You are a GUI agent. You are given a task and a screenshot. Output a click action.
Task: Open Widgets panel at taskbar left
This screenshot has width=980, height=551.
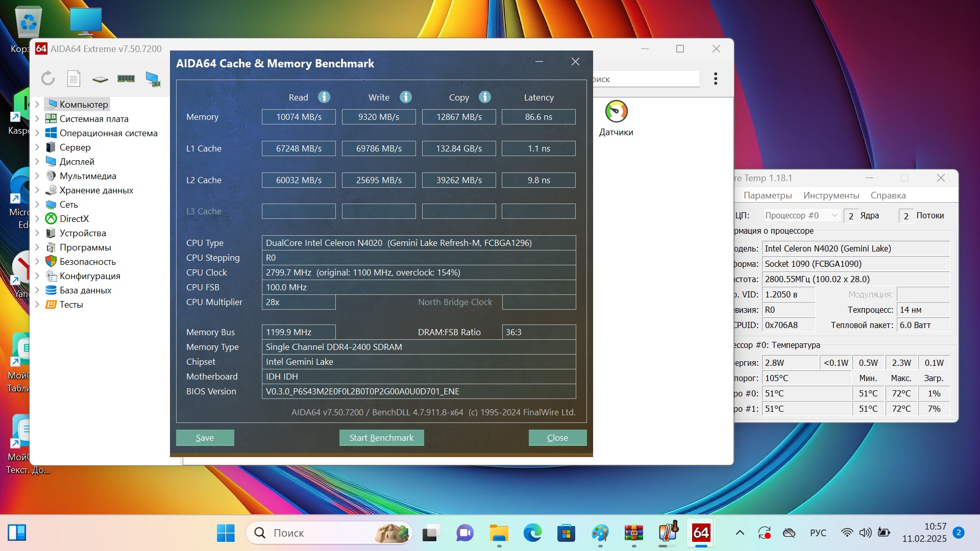(17, 533)
